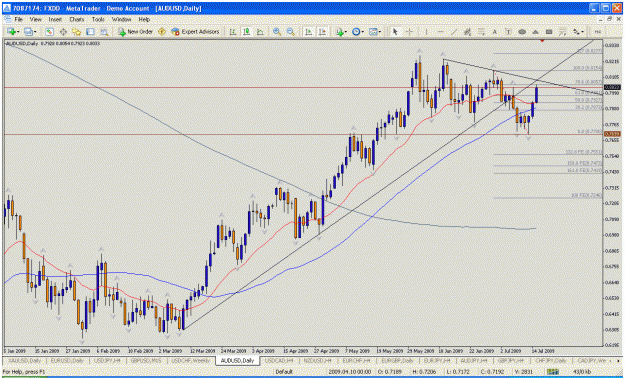Open the Tools menu
Image resolution: width=625 pixels, height=378 pixels.
tap(98, 19)
